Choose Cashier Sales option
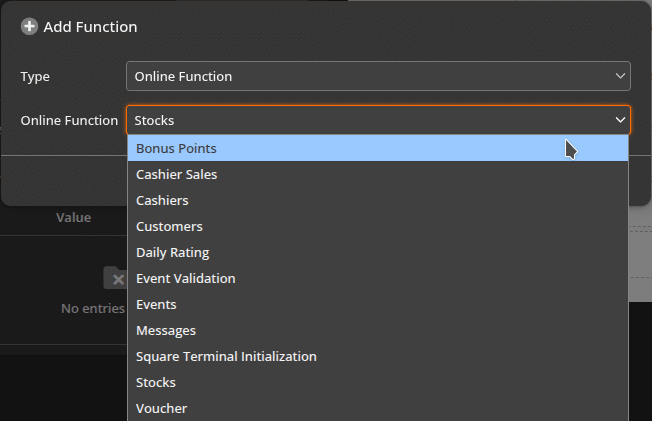This screenshot has width=652, height=421. 378,174
